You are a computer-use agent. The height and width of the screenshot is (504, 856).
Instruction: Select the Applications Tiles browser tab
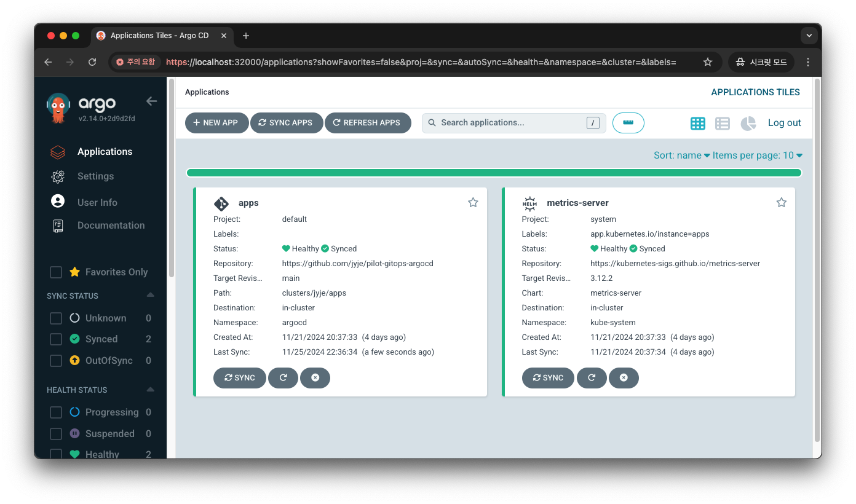pos(163,36)
